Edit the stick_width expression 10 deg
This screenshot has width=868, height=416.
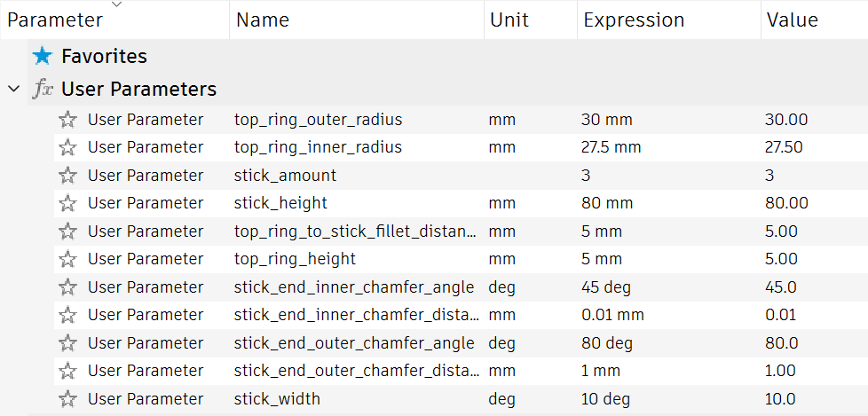606,399
